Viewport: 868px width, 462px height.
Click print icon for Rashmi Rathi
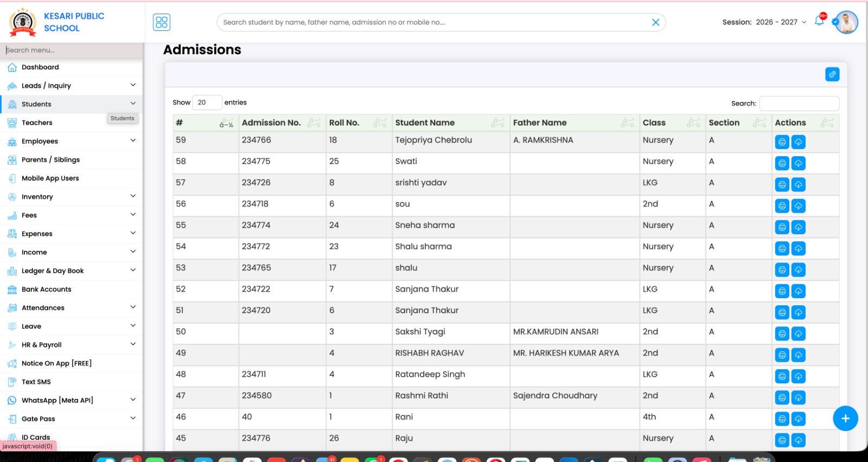pos(782,397)
